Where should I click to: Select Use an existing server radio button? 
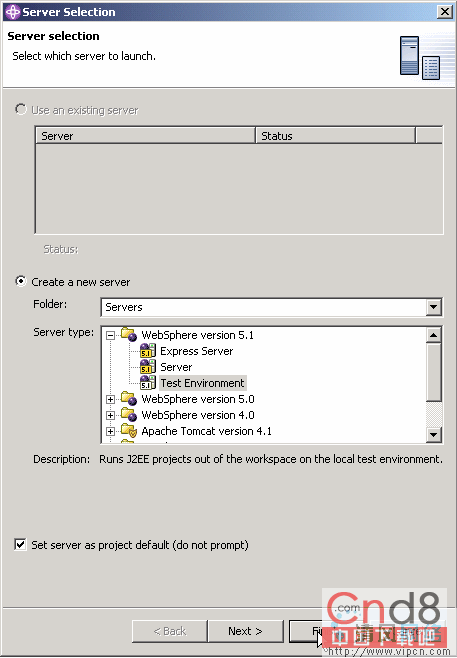(21, 109)
